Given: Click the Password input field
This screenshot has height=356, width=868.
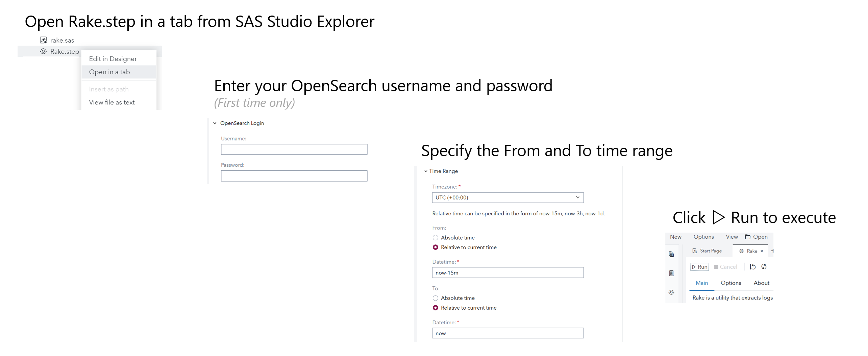Looking at the screenshot, I should tap(294, 176).
